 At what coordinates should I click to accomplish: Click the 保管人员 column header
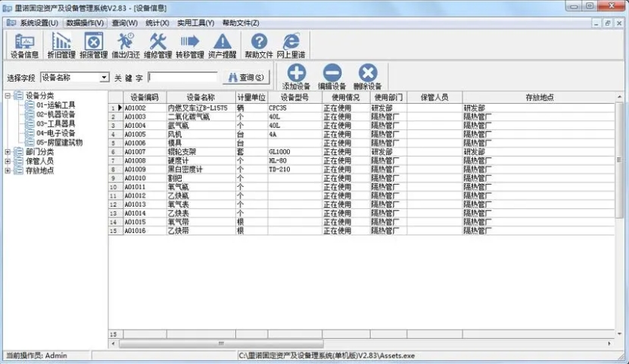[434, 98]
